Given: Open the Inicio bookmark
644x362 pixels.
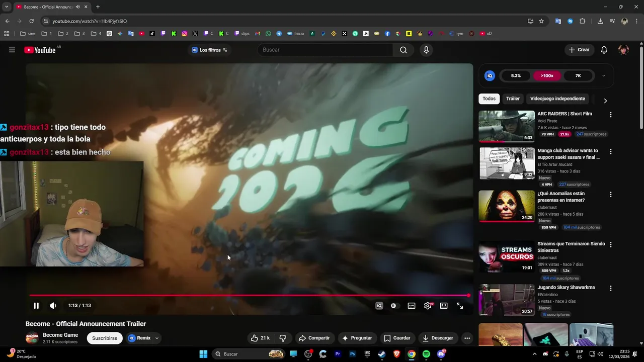Looking at the screenshot, I should click(x=295, y=34).
